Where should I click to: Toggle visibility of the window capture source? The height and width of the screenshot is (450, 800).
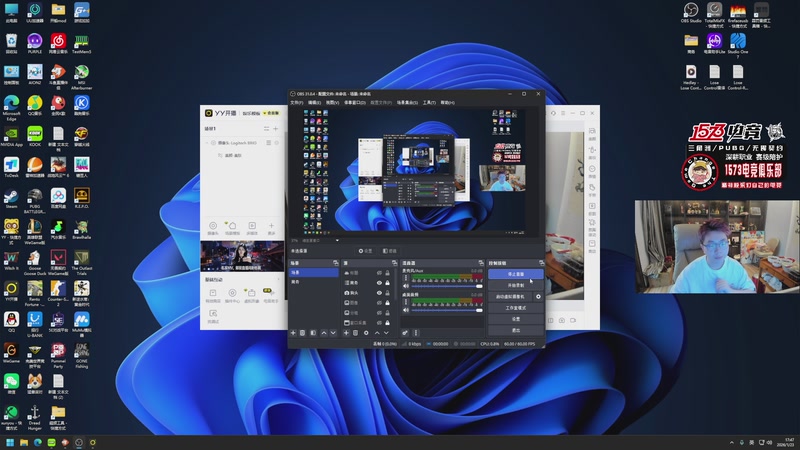[379, 323]
